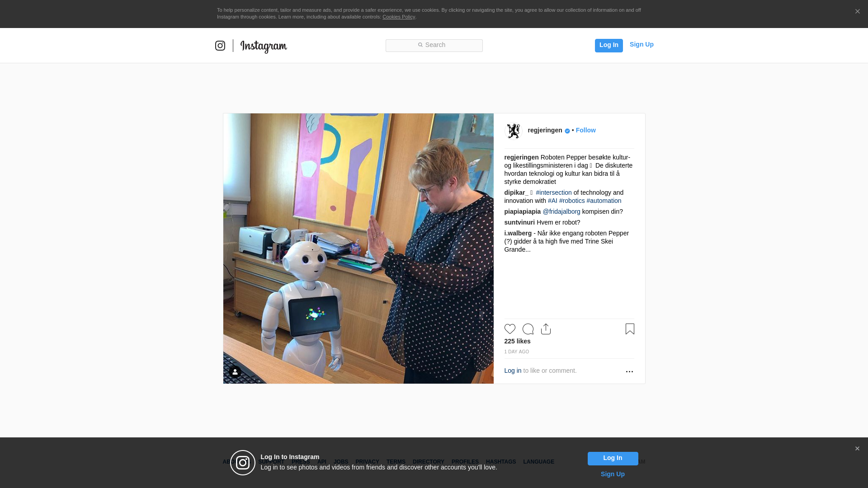Open the TERMS footer link

tap(396, 462)
